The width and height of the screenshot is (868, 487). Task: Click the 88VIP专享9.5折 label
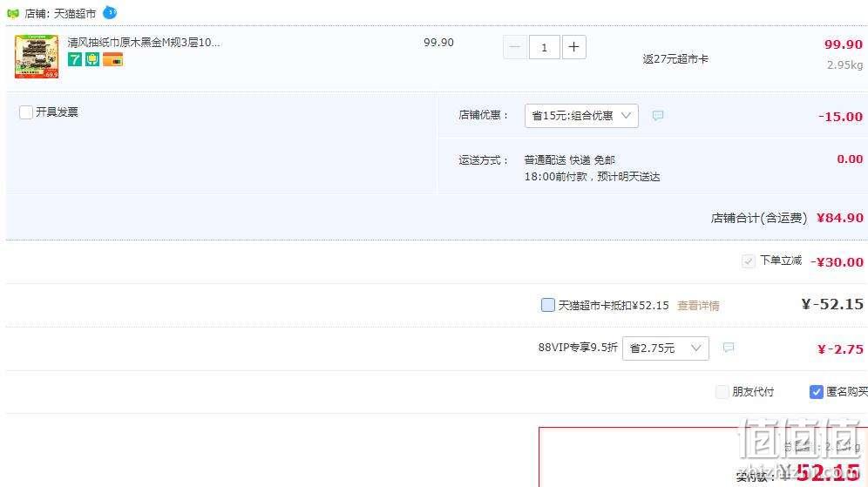click(x=578, y=348)
